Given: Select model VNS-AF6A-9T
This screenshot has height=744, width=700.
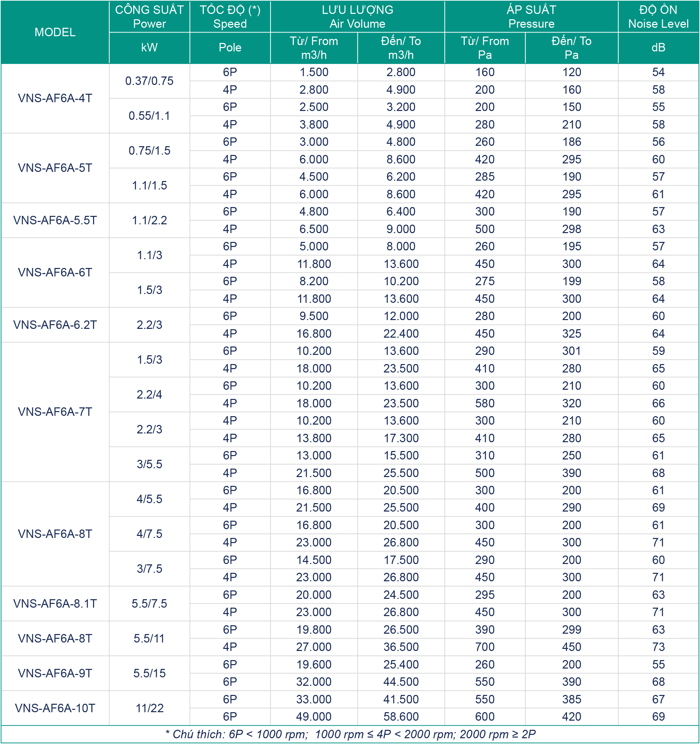Looking at the screenshot, I should click(55, 673).
